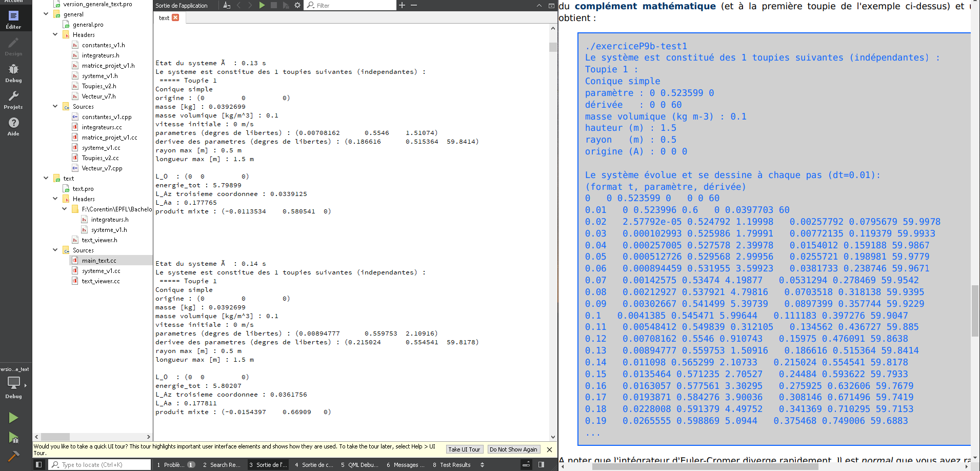Close the 'text' output tab

point(175,17)
